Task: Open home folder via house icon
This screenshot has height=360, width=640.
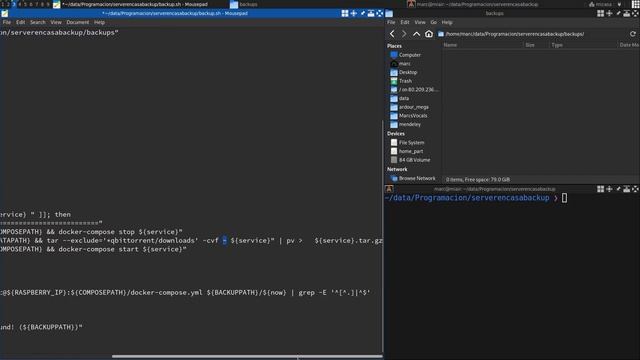Action: pyautogui.click(x=429, y=34)
